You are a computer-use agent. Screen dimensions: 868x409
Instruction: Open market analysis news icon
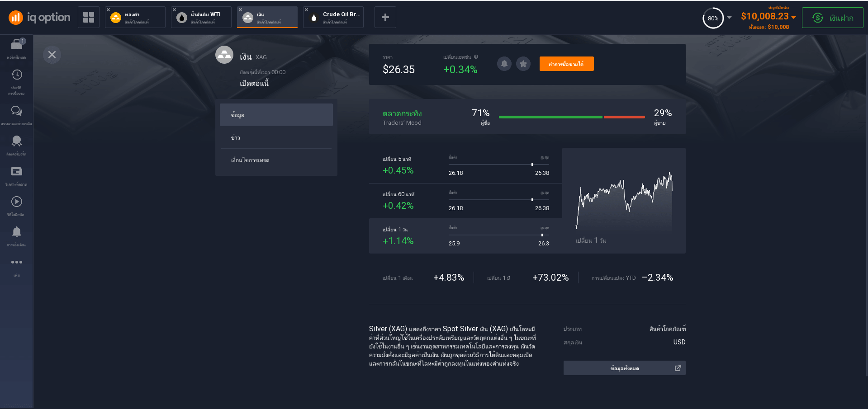click(17, 172)
